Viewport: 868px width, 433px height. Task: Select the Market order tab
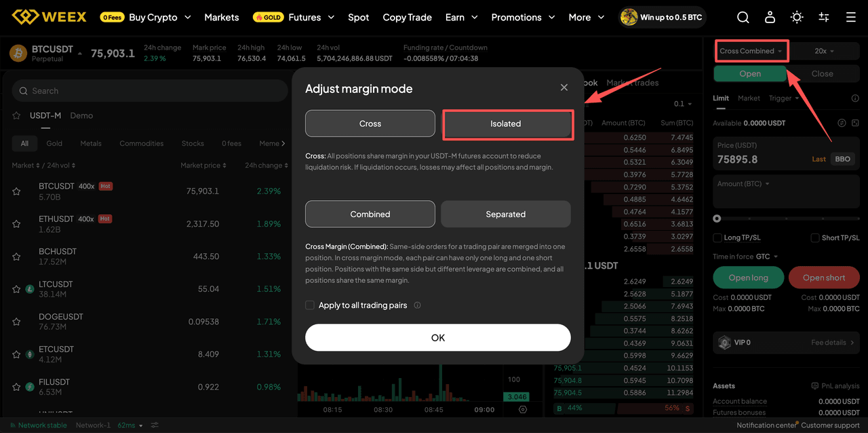coord(749,98)
